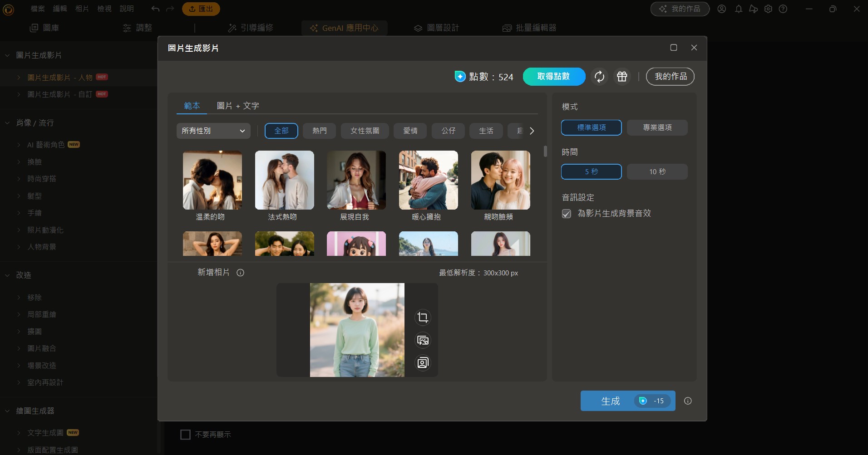
Task: Collapse the 肖像 / 流行 sidebar section
Action: click(7, 123)
